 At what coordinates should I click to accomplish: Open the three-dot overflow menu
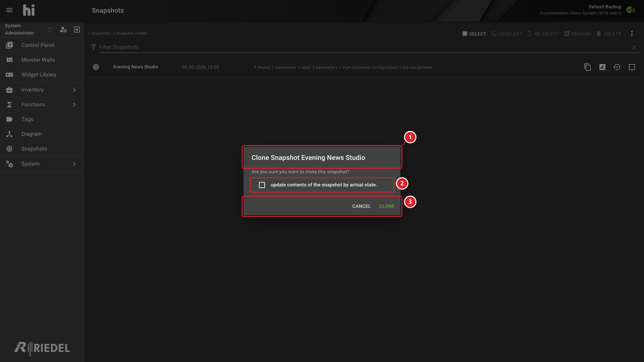(632, 34)
